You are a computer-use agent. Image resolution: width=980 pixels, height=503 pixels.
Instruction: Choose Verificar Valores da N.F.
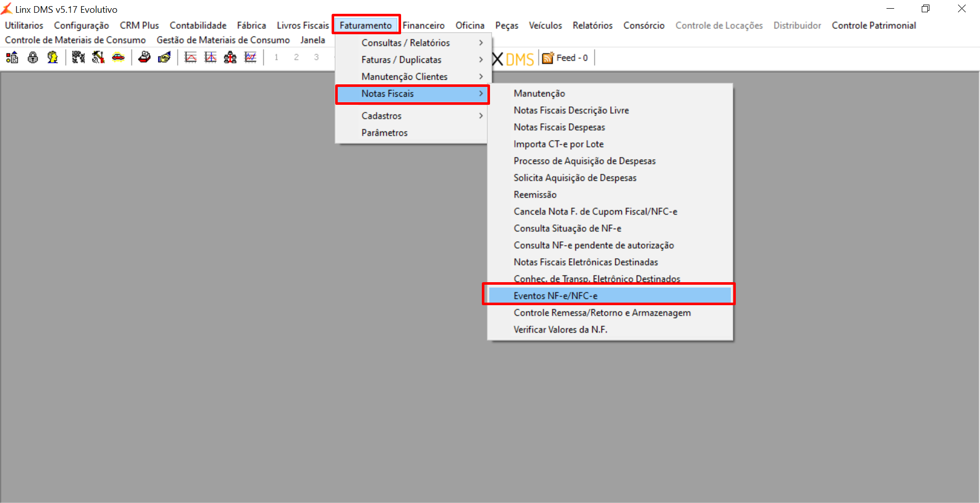tap(610, 330)
